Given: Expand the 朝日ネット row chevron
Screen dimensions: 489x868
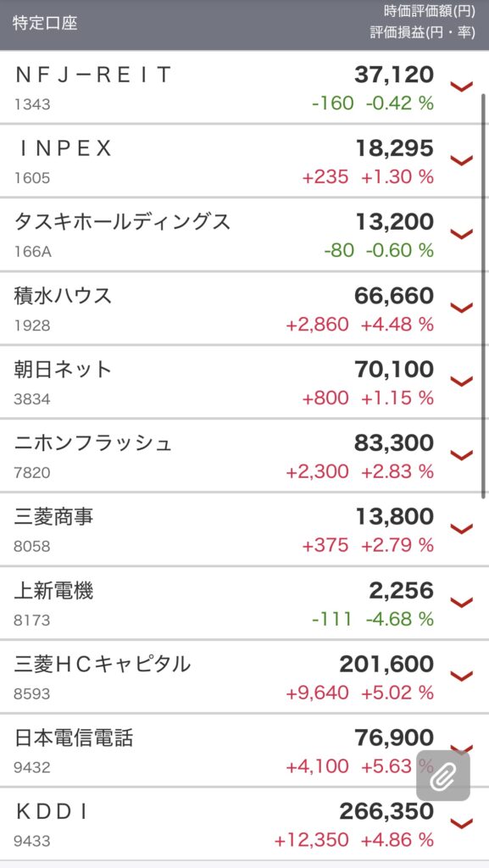Looking at the screenshot, I should tap(461, 381).
